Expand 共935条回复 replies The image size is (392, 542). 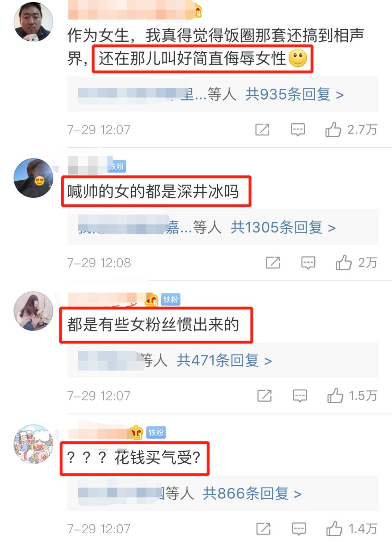[294, 94]
